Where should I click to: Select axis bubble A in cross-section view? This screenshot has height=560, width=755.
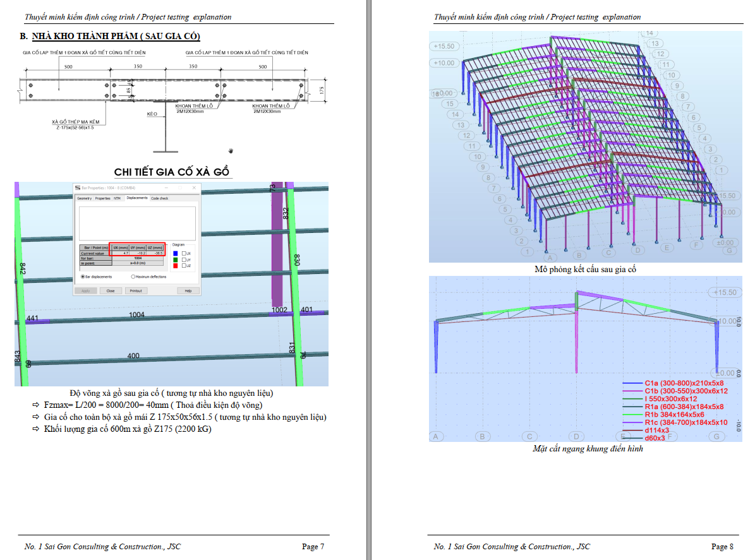[x=435, y=436]
